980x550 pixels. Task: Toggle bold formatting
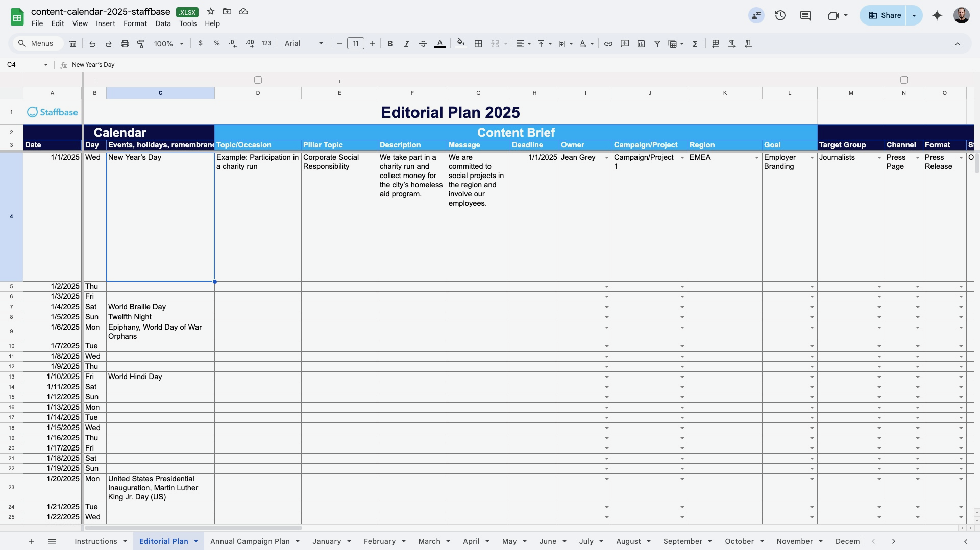(x=390, y=44)
